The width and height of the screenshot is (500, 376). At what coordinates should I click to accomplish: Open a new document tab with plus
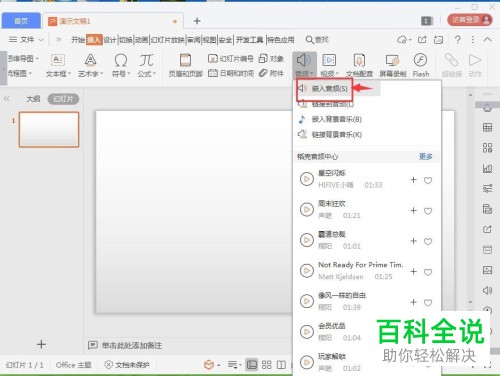click(x=197, y=21)
